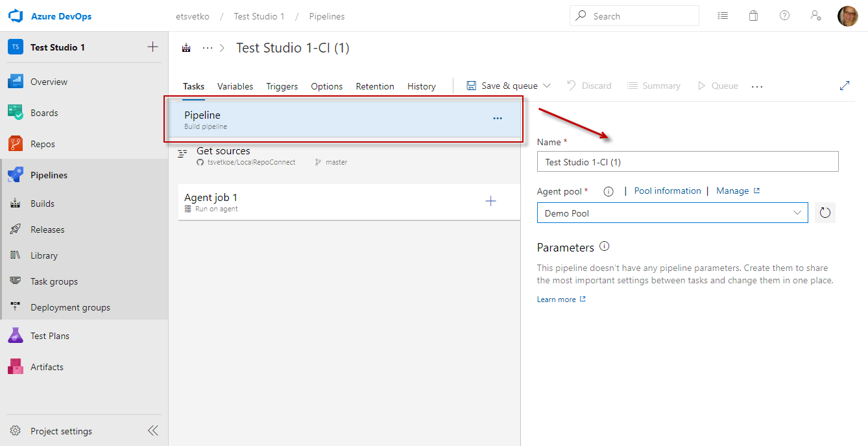
Task: Switch to the History tab
Action: point(422,86)
